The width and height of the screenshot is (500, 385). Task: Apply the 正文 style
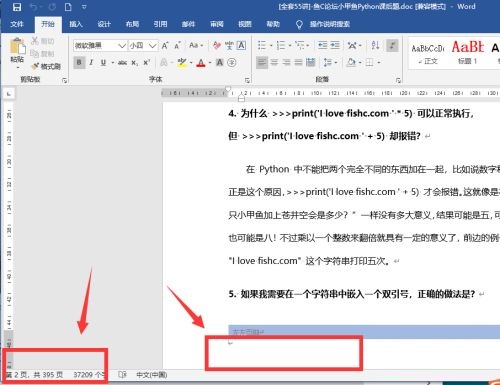pyautogui.click(x=428, y=53)
